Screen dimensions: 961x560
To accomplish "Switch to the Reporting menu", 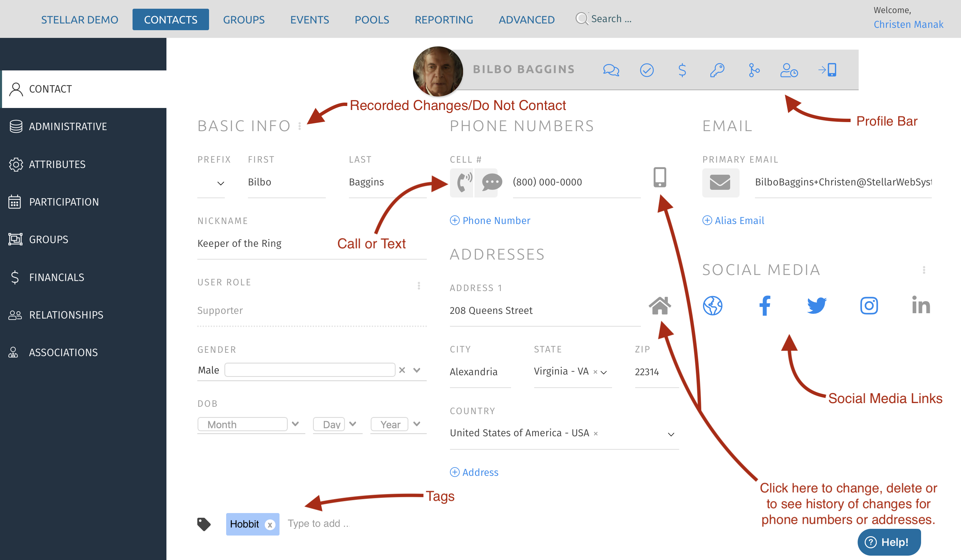I will pos(444,19).
